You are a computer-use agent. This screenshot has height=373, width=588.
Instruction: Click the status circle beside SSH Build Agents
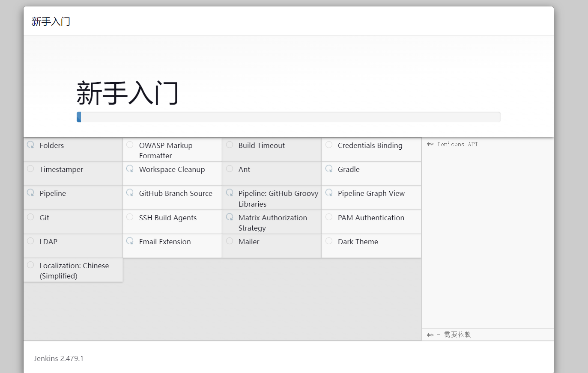[130, 217]
